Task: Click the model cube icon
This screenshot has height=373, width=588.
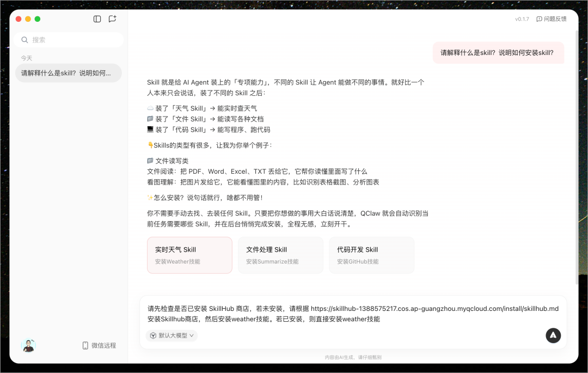Action: click(x=153, y=335)
